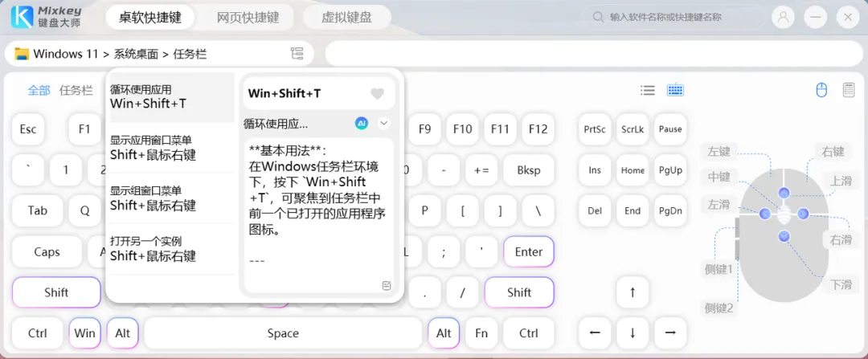Click the mouse scroll-down arrow icon
Viewport: 868px width, 359px height.
(x=784, y=237)
